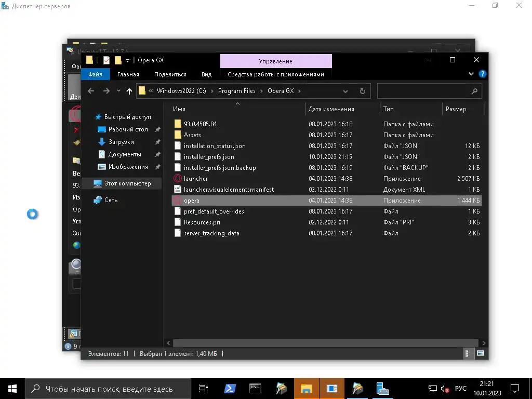Open the Файл menu tab
The image size is (532, 399).
96,74
